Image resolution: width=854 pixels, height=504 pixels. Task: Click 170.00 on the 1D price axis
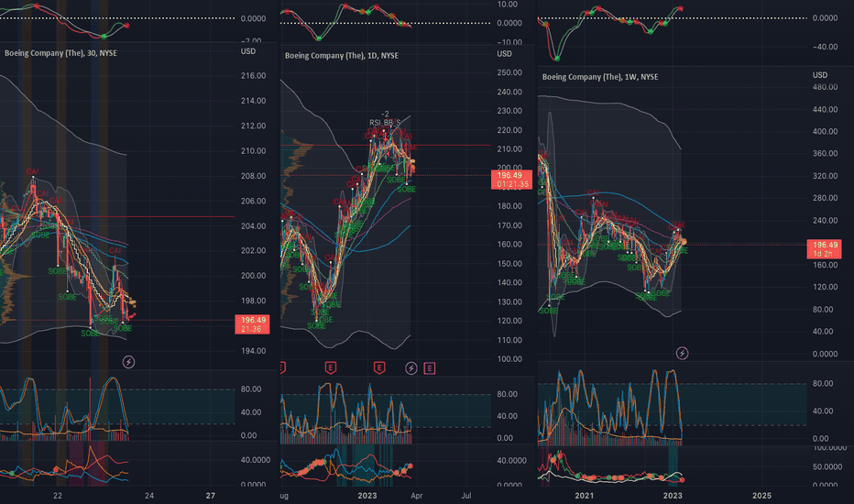(509, 225)
